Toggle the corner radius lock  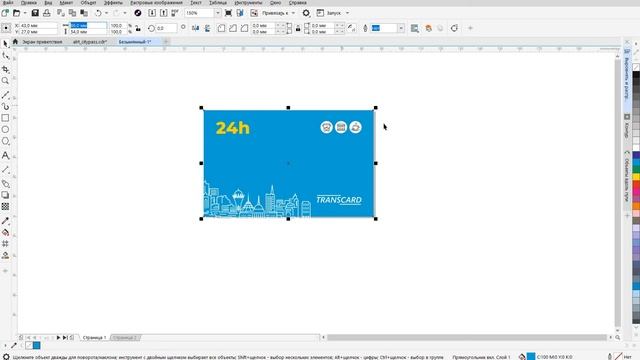(298, 28)
